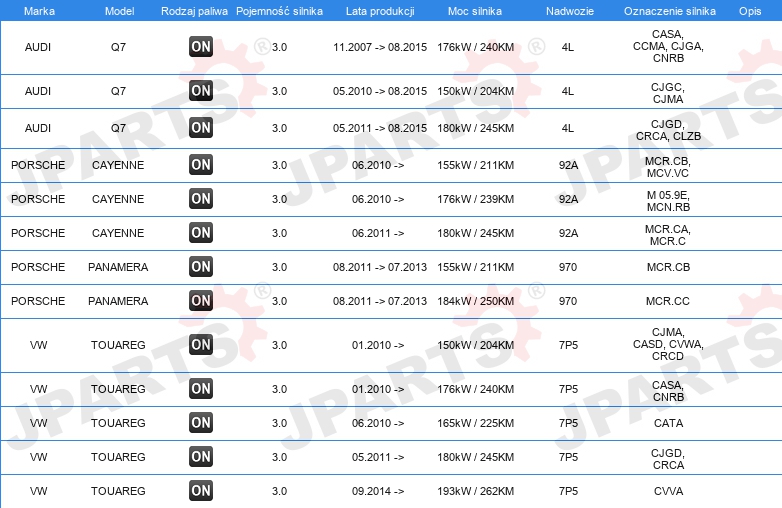Click body code 92A in 239KM row
This screenshot has height=508, width=782.
click(568, 199)
